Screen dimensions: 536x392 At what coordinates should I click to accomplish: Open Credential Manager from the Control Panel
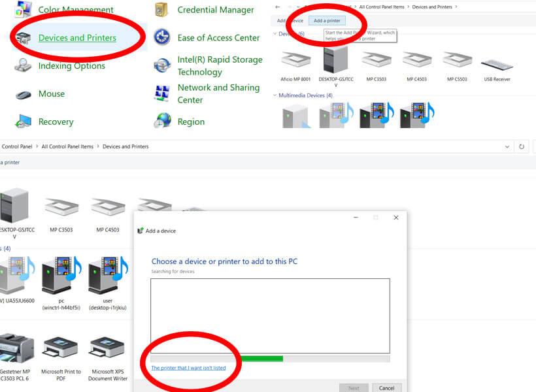click(215, 10)
